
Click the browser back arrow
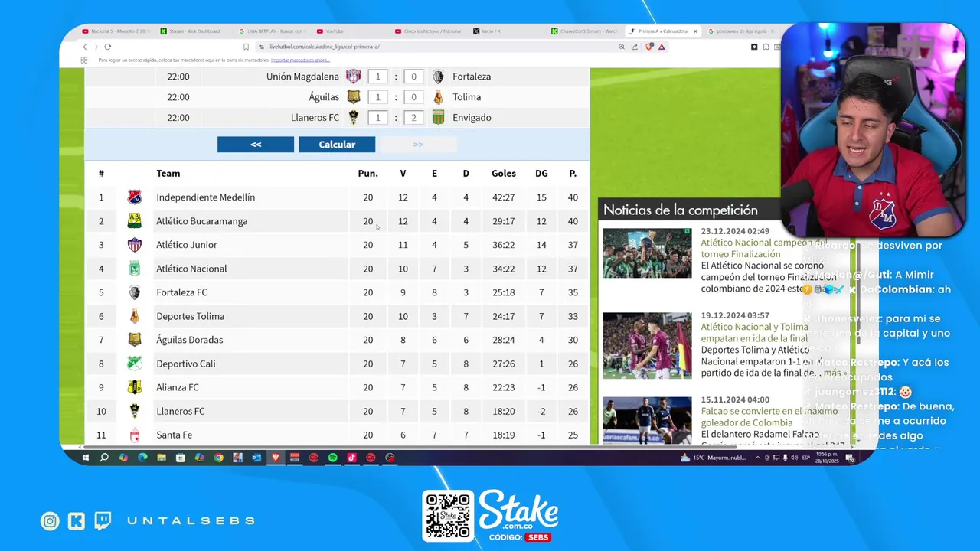click(85, 47)
